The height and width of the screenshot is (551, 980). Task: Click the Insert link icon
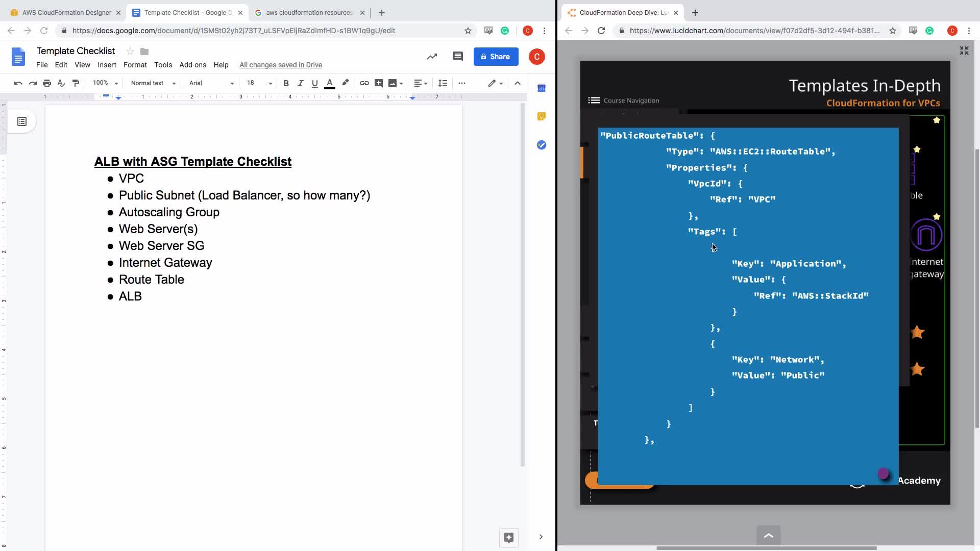pyautogui.click(x=364, y=83)
